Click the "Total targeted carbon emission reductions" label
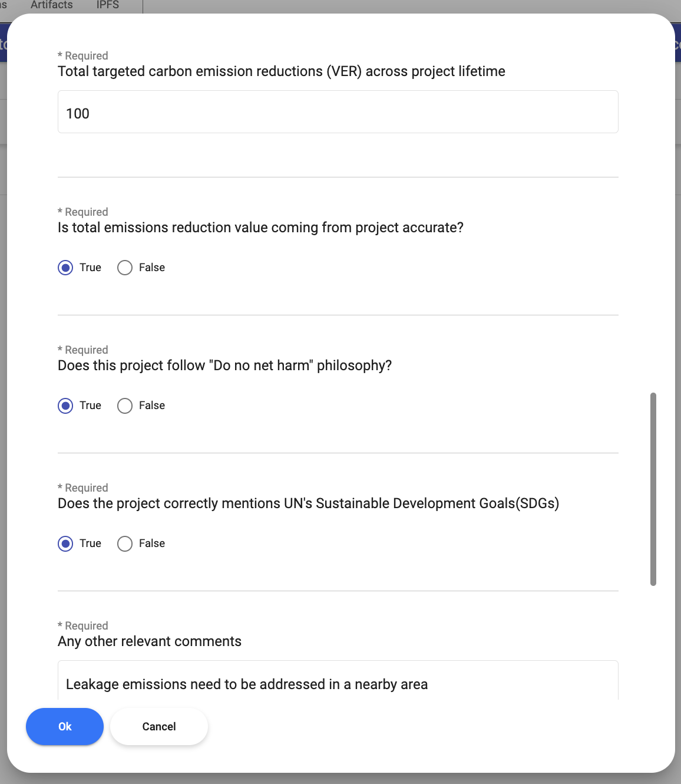Image resolution: width=681 pixels, height=784 pixels. (x=281, y=71)
